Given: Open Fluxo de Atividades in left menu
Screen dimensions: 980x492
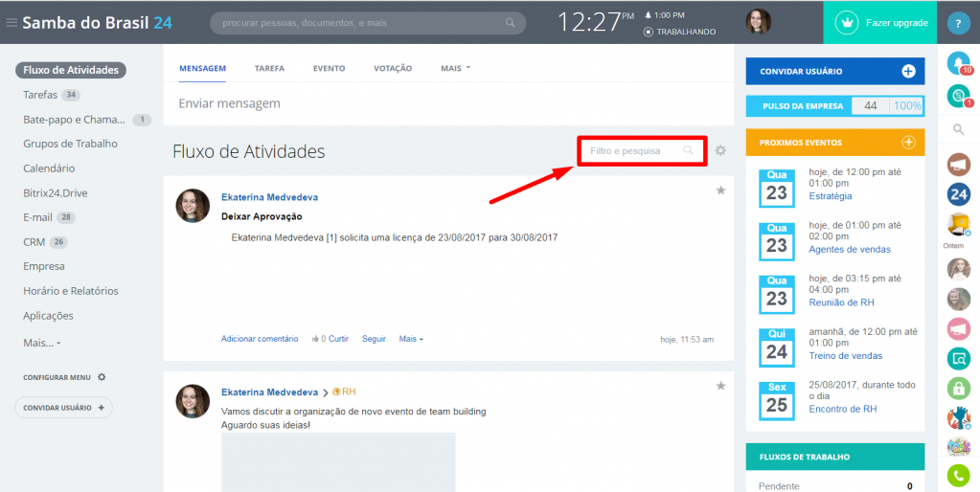Looking at the screenshot, I should point(71,70).
